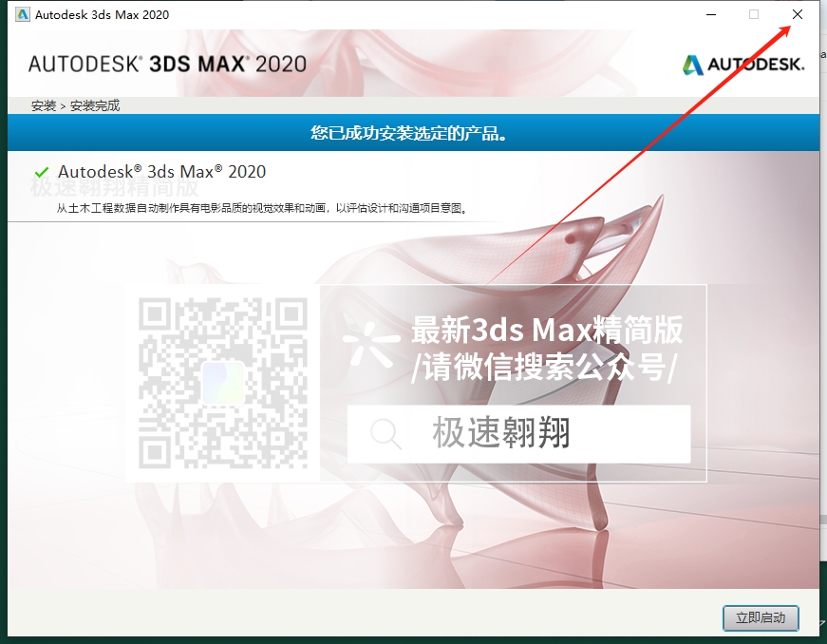This screenshot has width=827, height=644.
Task: Click the 立即启动 launch button
Action: 760,618
